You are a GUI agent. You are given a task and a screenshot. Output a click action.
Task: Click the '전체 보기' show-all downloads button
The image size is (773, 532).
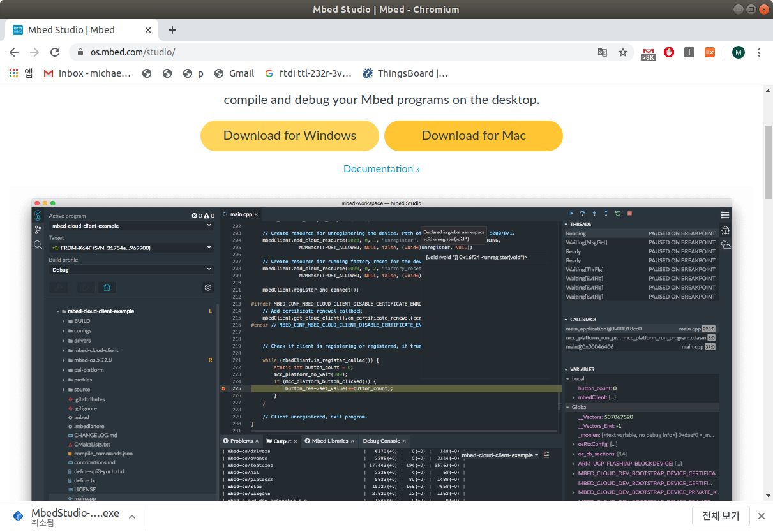(721, 516)
